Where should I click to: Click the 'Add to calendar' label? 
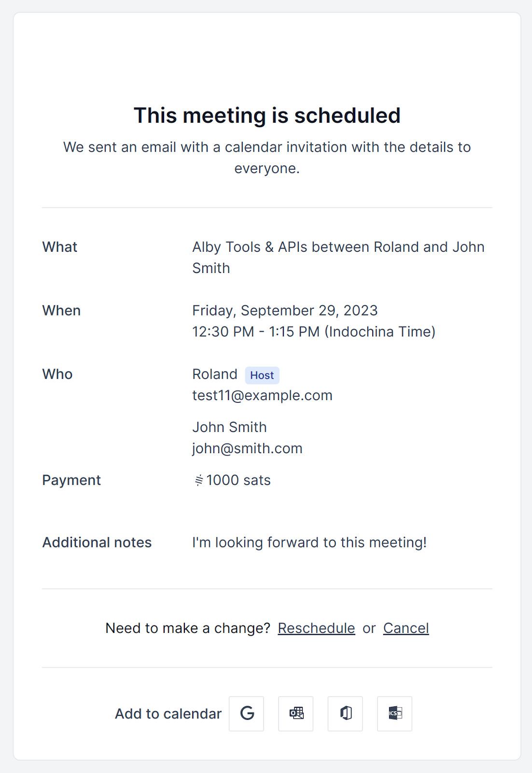[168, 714]
